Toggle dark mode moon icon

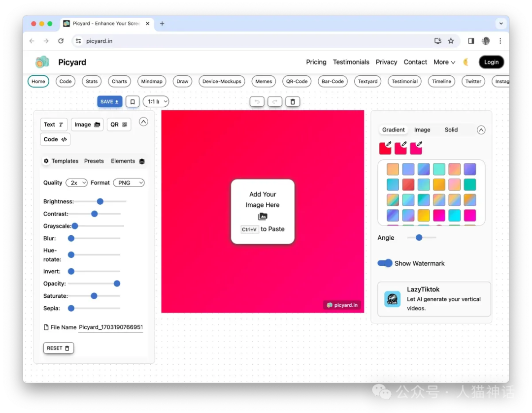tap(466, 62)
